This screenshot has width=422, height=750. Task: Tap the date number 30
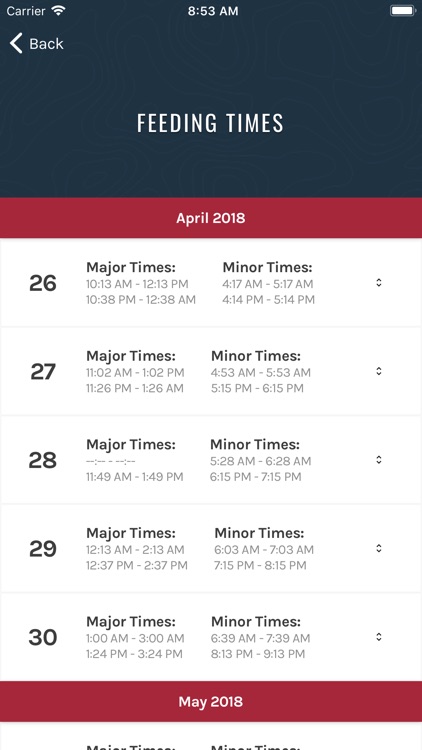click(43, 637)
